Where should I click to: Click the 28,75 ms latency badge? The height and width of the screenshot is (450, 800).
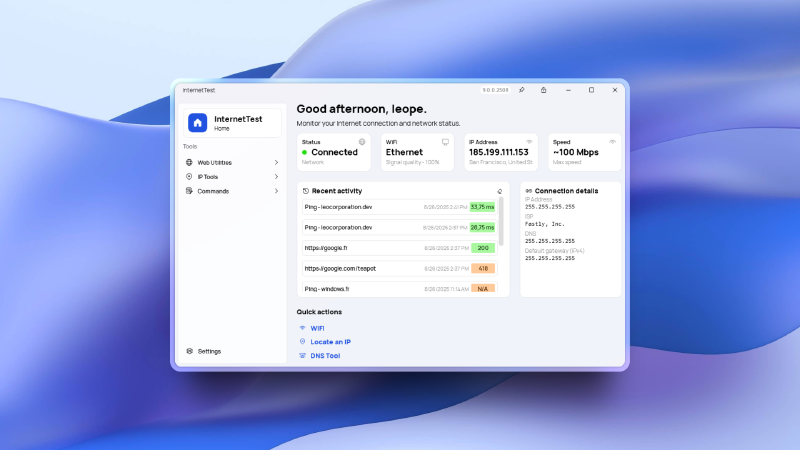tap(482, 228)
